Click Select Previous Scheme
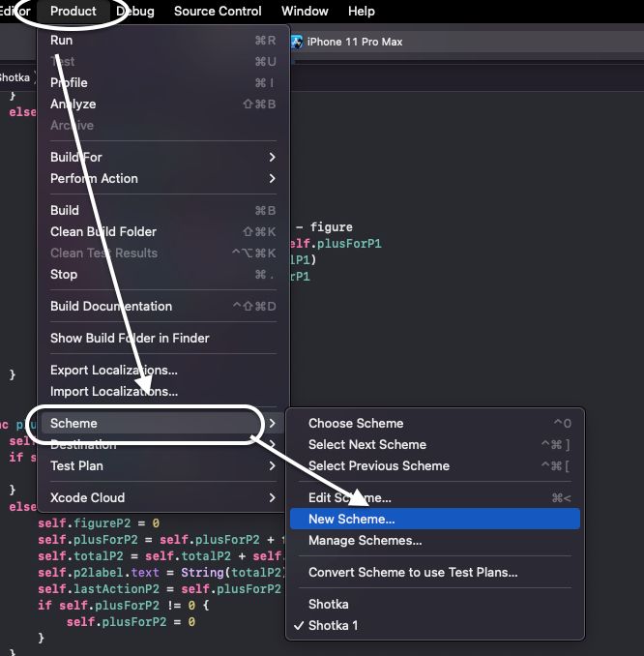This screenshot has width=644, height=656. tap(435, 466)
